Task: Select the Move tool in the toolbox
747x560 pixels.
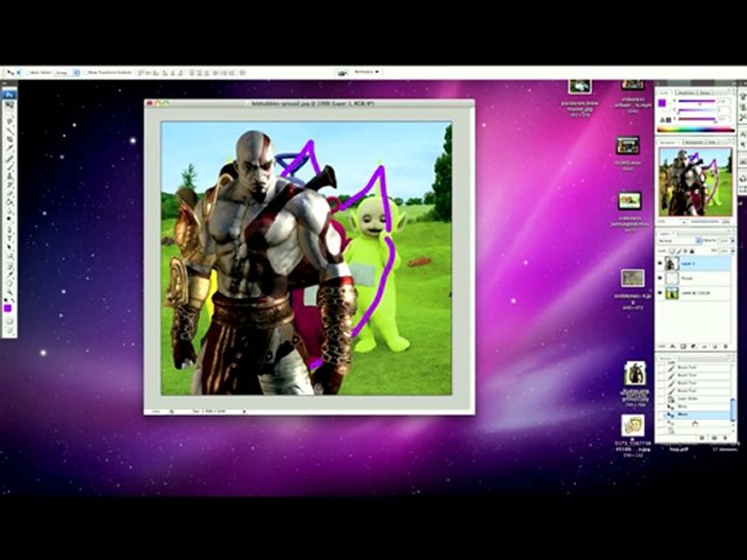Action: 9,105
